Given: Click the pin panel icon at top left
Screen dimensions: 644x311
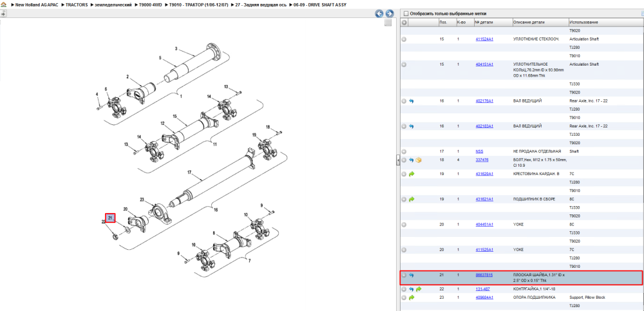Looking at the screenshot, I should (x=3, y=14).
